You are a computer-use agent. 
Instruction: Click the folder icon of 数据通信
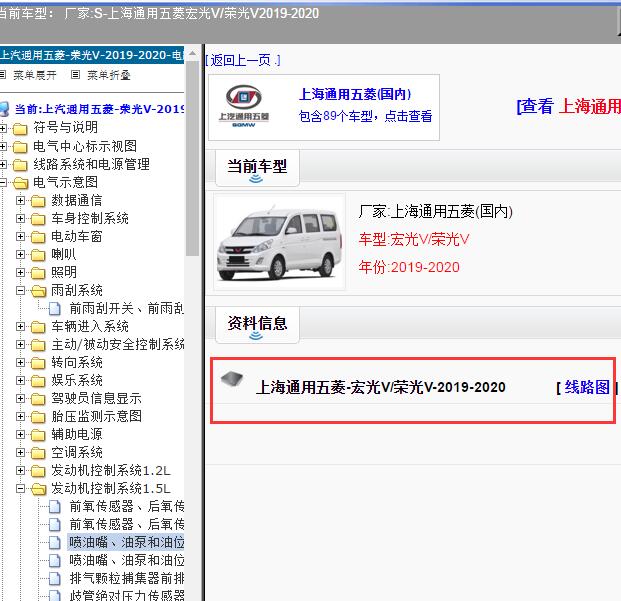coord(38,201)
